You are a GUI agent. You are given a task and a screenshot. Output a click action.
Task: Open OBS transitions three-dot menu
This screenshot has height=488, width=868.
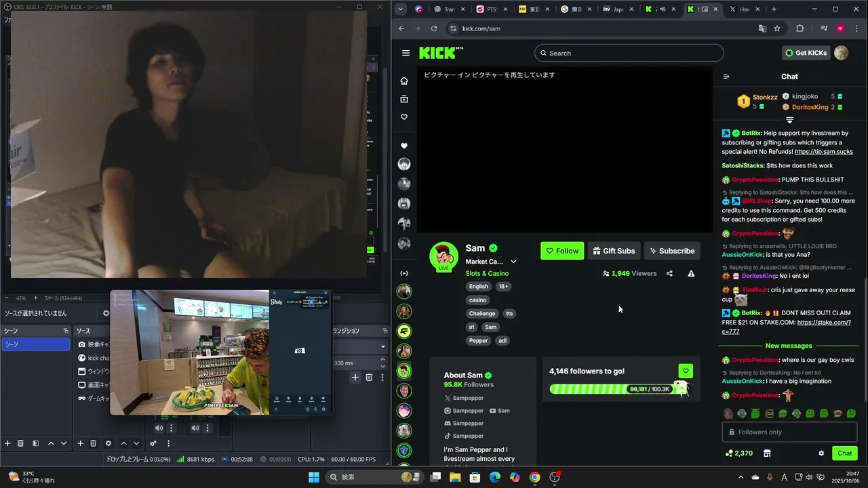click(382, 378)
